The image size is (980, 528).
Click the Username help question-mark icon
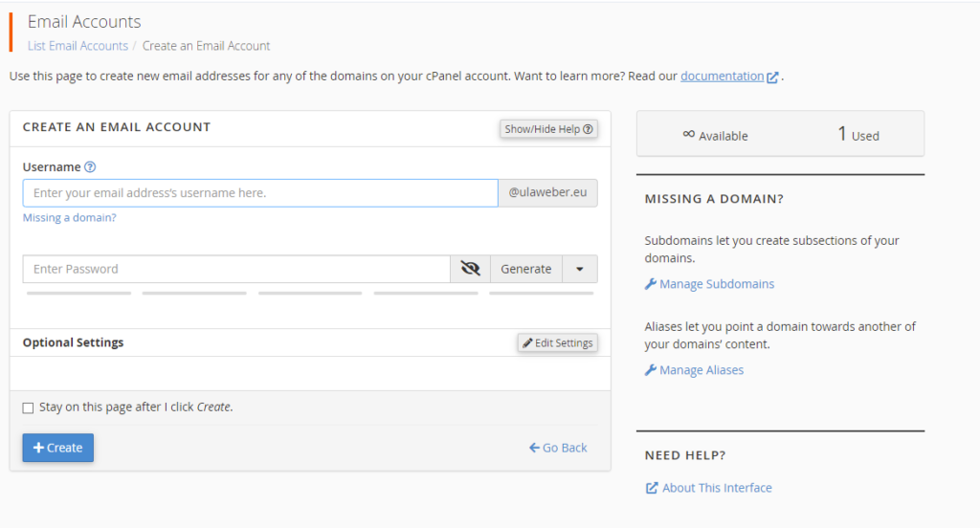90,166
